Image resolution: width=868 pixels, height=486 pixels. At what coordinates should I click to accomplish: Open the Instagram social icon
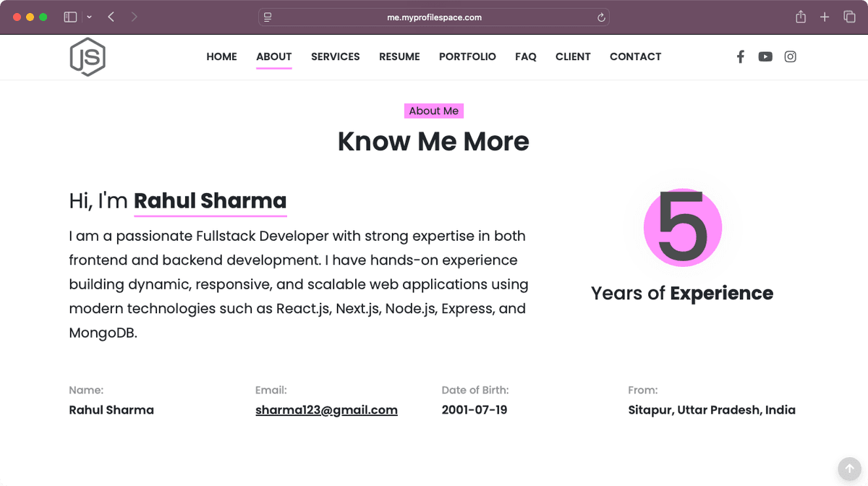coord(791,56)
